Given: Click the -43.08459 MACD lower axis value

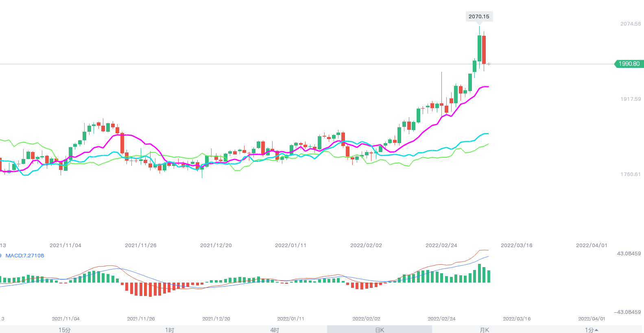Looking at the screenshot, I should [627, 312].
